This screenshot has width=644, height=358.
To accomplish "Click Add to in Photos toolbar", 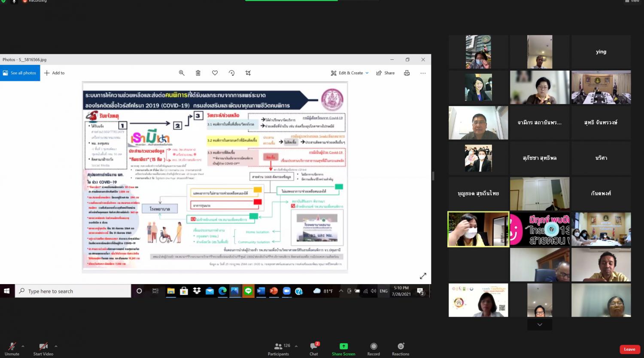I will 55,73.
